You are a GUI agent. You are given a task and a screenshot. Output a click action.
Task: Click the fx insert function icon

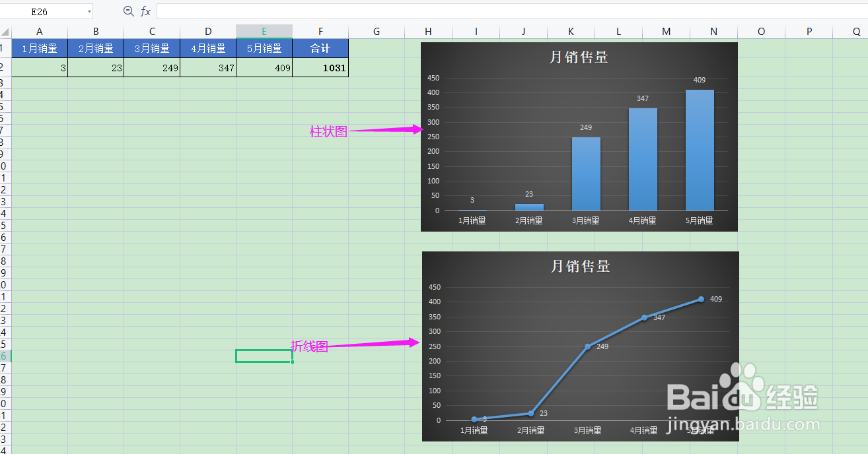coord(145,11)
